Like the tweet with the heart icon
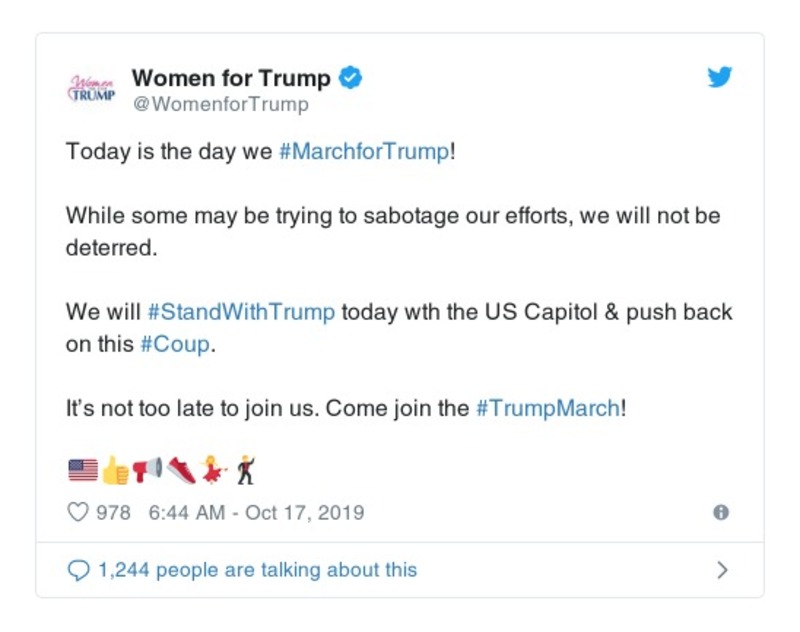This screenshot has height=632, width=800. (78, 513)
